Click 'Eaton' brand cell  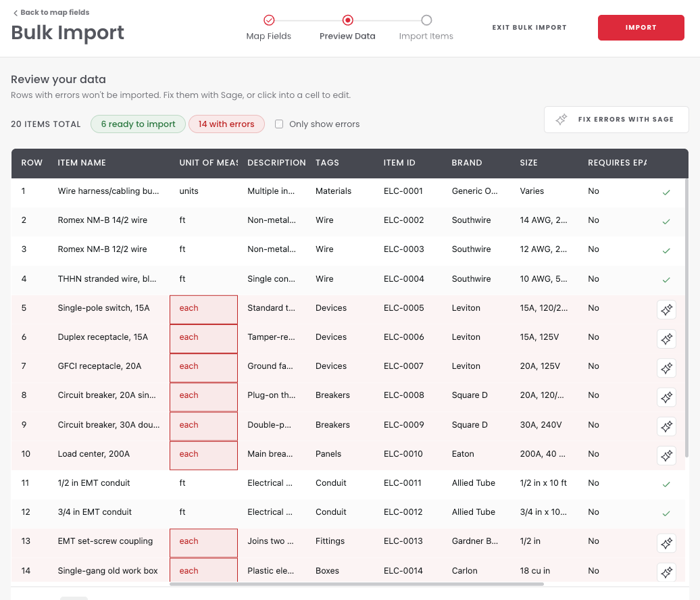click(463, 454)
